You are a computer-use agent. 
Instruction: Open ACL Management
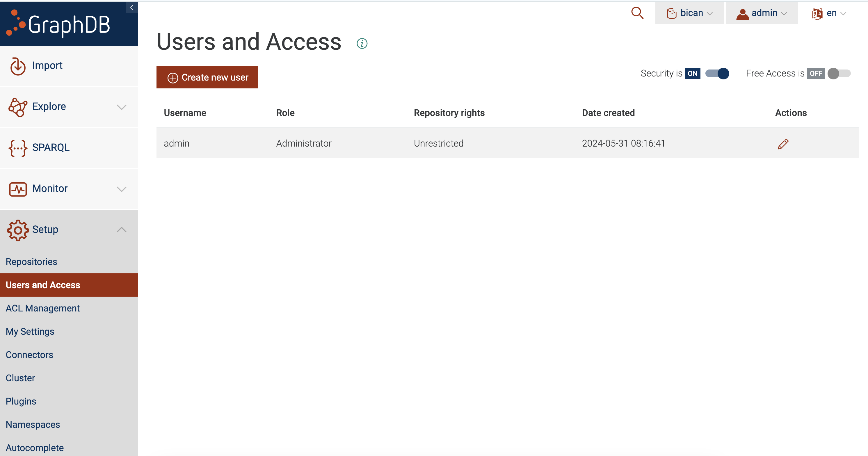(x=69, y=308)
